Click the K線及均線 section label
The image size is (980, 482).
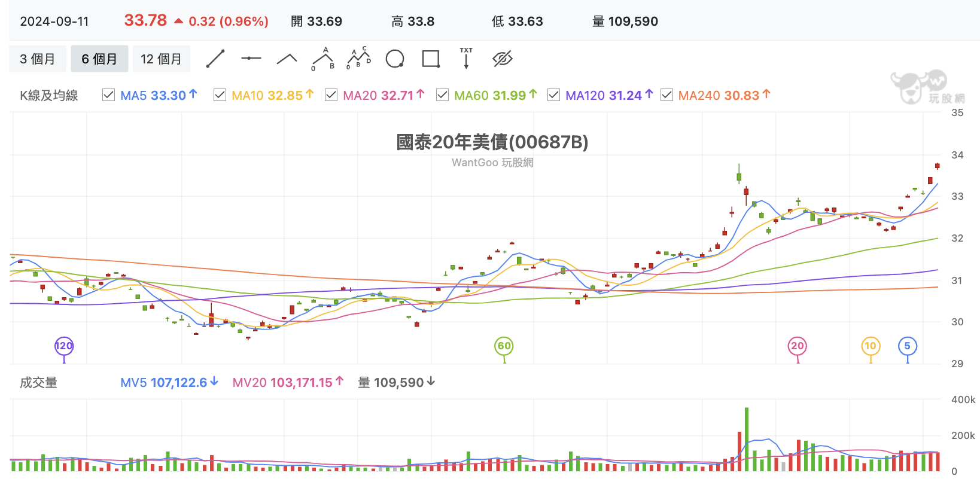49,96
